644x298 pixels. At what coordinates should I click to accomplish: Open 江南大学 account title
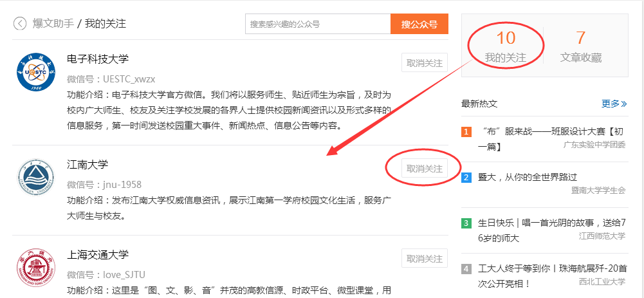coord(87,164)
